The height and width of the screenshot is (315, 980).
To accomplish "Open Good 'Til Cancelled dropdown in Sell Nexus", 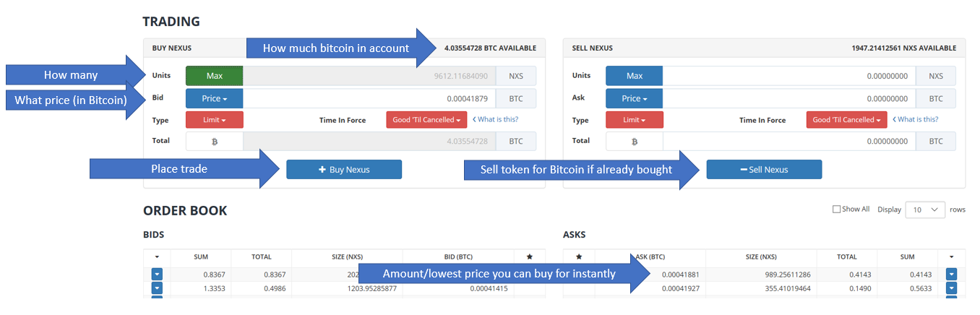I will (x=848, y=120).
